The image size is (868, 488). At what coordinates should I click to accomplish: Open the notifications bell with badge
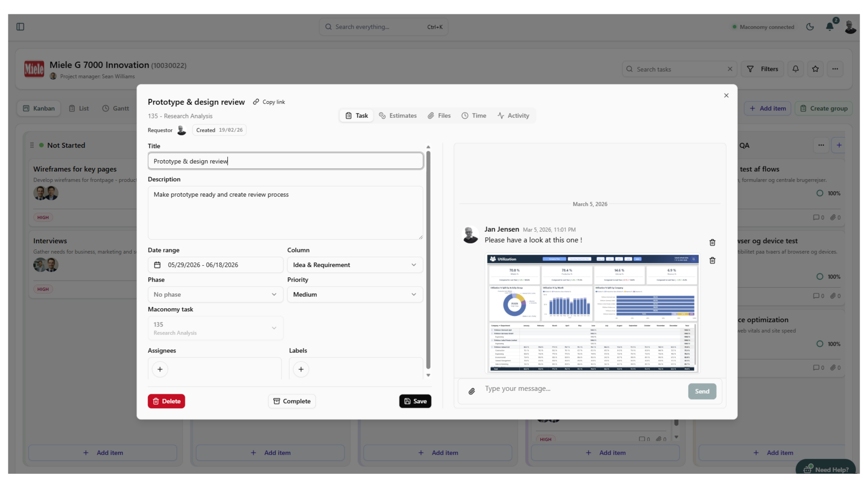829,27
